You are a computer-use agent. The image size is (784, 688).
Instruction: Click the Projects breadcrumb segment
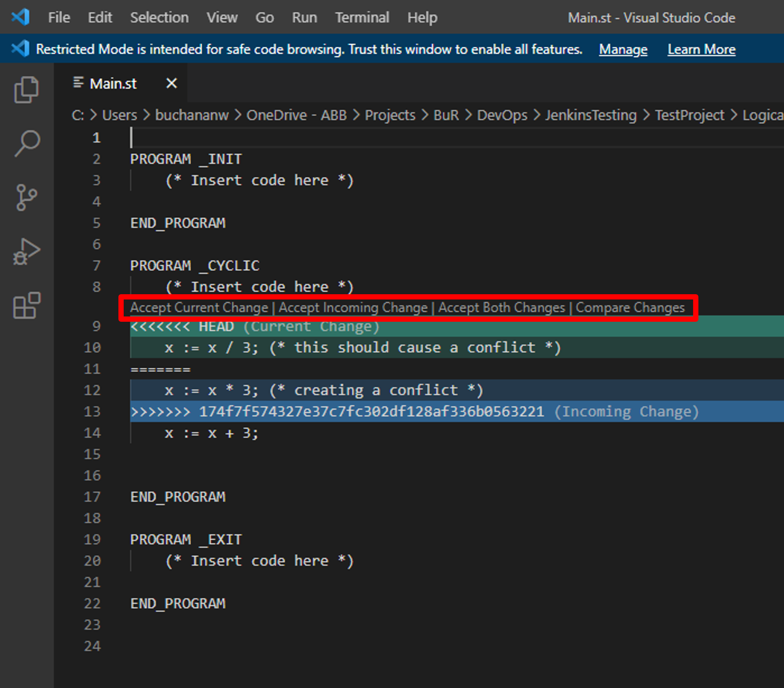click(390, 115)
